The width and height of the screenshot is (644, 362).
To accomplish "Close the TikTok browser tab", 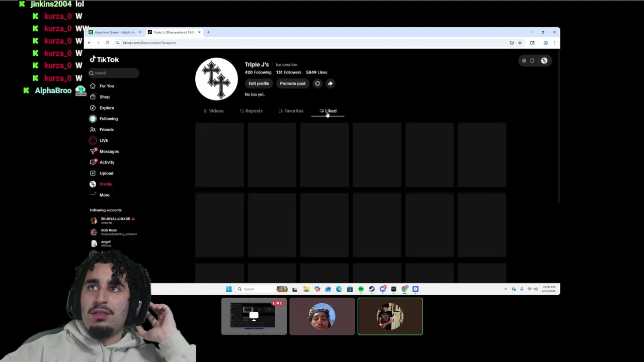I will click(x=199, y=32).
